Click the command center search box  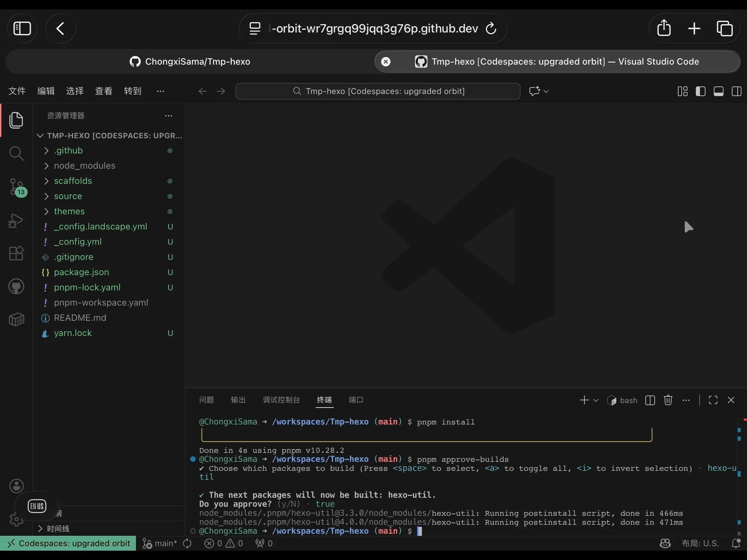pos(378,91)
